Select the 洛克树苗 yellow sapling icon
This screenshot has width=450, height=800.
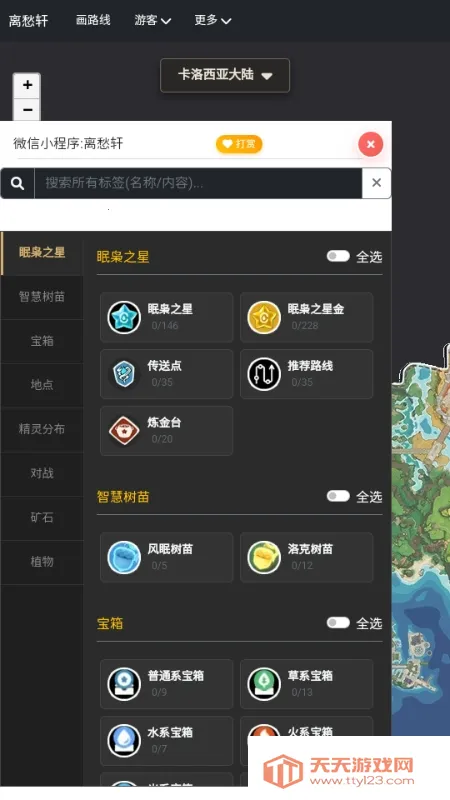(x=264, y=557)
